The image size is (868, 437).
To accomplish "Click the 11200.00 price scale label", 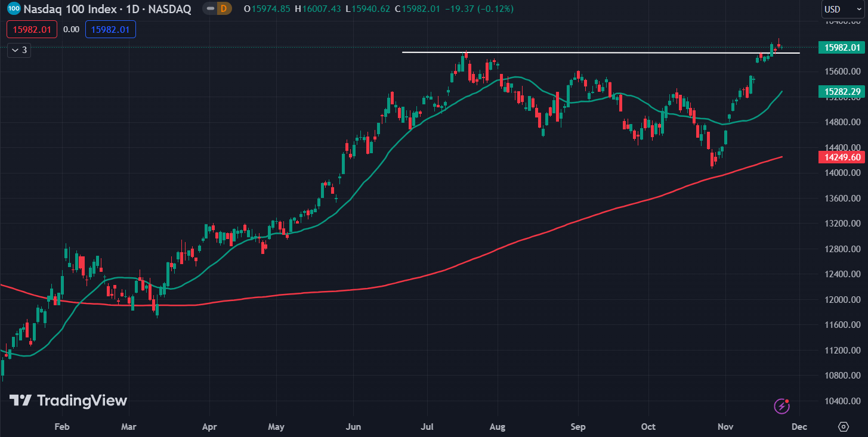I will point(842,350).
